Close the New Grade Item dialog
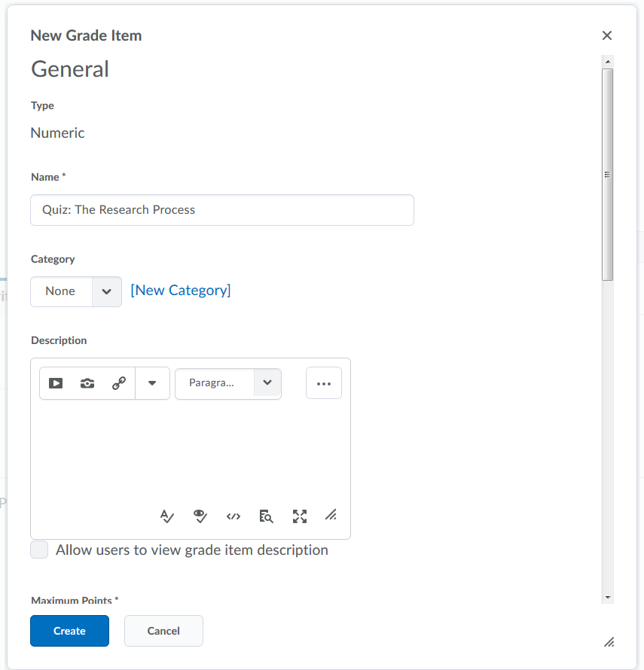 (607, 35)
